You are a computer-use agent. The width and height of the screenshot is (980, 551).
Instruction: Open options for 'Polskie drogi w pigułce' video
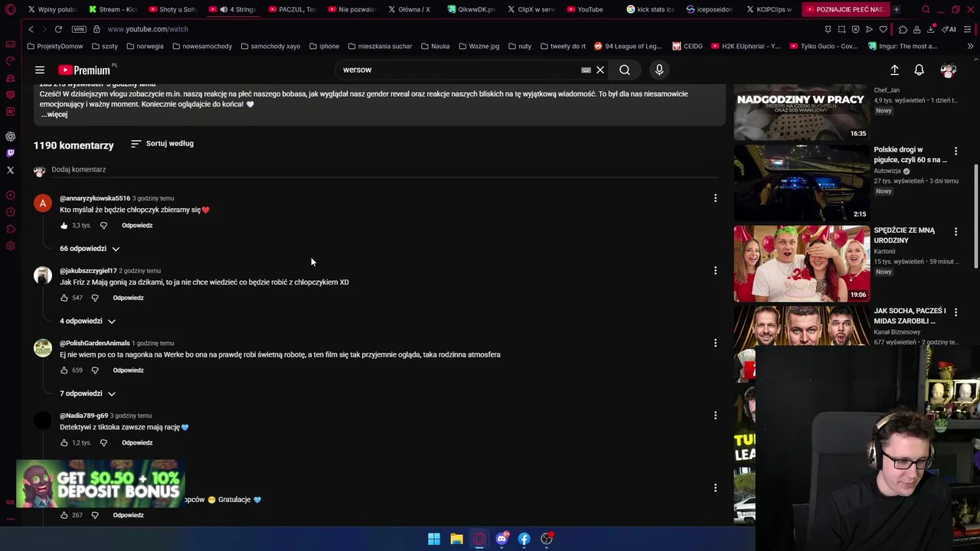pos(955,151)
